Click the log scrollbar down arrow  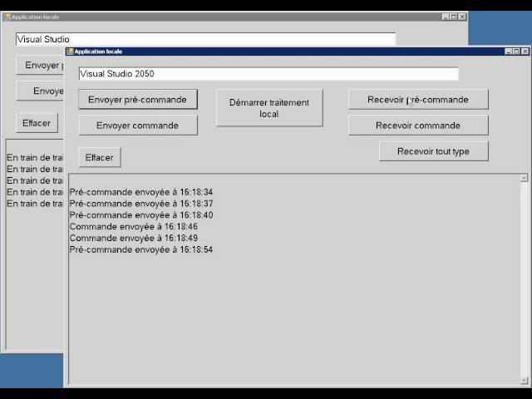pyautogui.click(x=525, y=381)
